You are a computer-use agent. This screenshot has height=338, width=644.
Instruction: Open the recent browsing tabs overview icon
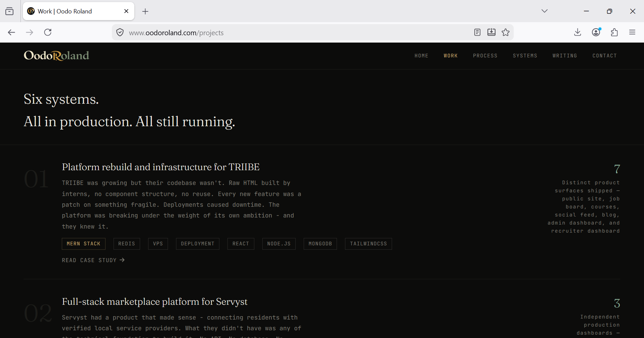click(9, 11)
